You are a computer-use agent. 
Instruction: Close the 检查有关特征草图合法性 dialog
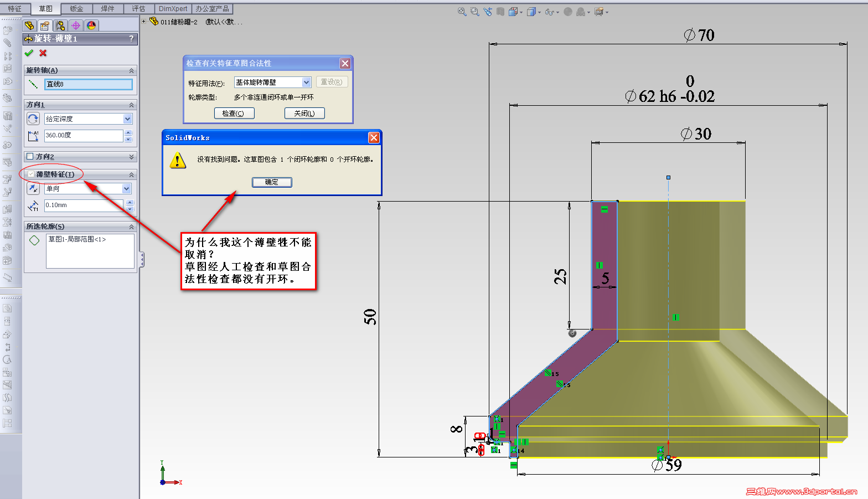click(x=345, y=63)
